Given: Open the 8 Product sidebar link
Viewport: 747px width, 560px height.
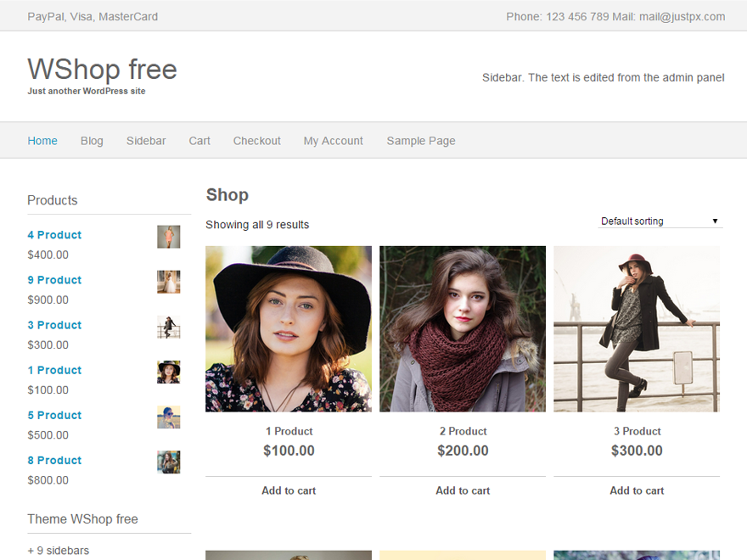Looking at the screenshot, I should [x=54, y=460].
